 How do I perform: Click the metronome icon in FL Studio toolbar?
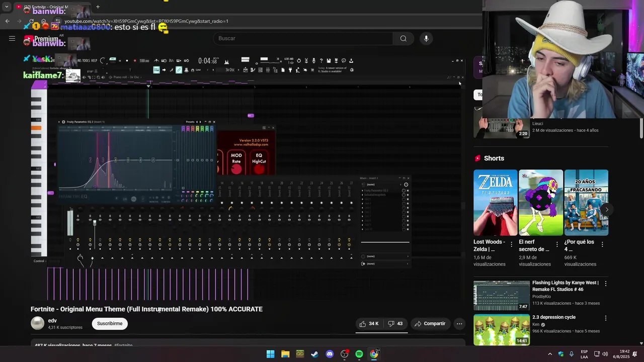pos(156,60)
